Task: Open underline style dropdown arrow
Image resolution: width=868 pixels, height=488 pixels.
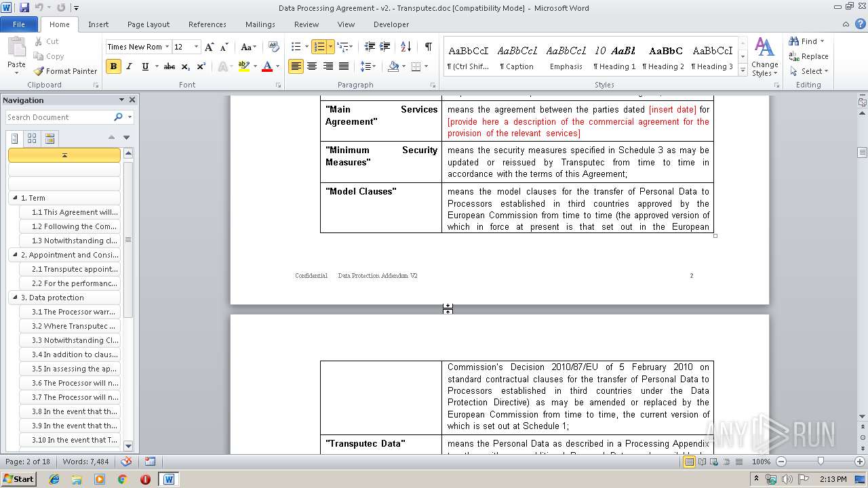Action: click(x=157, y=66)
